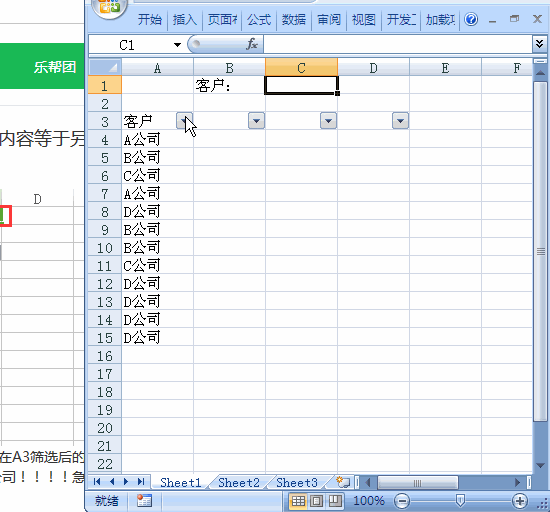
Task: Switch to Sheet3 tab
Action: click(x=296, y=483)
